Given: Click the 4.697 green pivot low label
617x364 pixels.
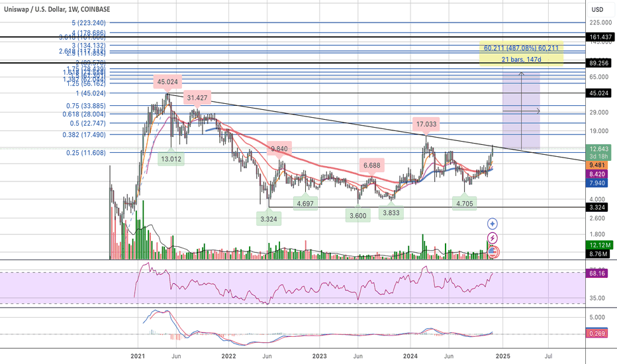Looking at the screenshot, I should click(305, 203).
